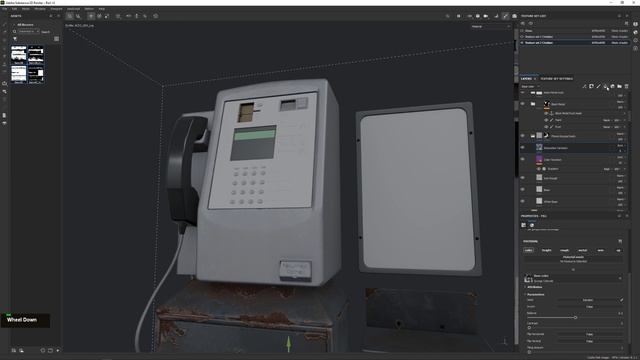The height and width of the screenshot is (360, 640).
Task: Add a smart material layer
Action: click(612, 86)
